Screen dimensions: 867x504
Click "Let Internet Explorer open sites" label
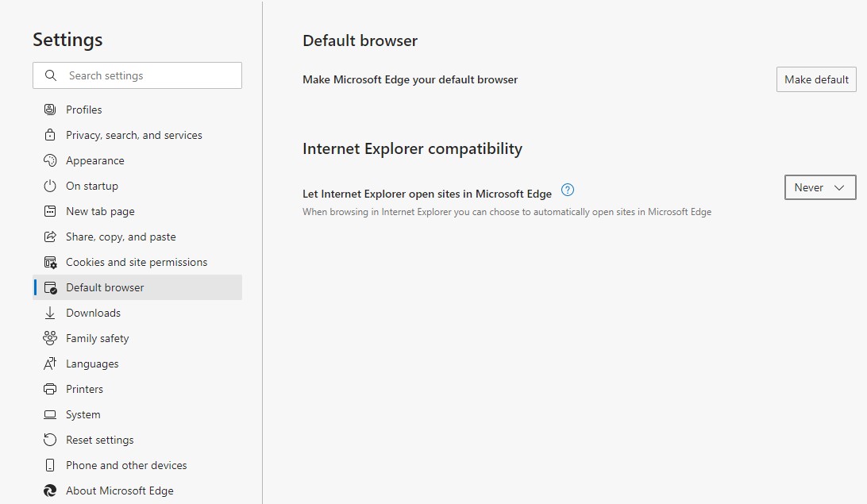point(427,194)
